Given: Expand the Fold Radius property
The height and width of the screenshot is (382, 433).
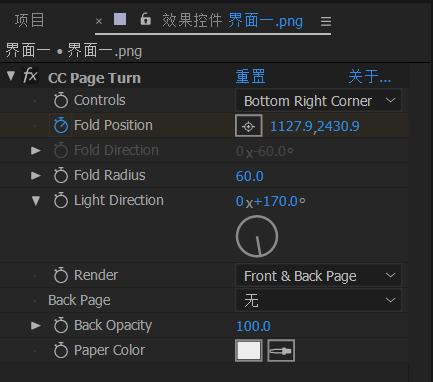Looking at the screenshot, I should (36, 176).
